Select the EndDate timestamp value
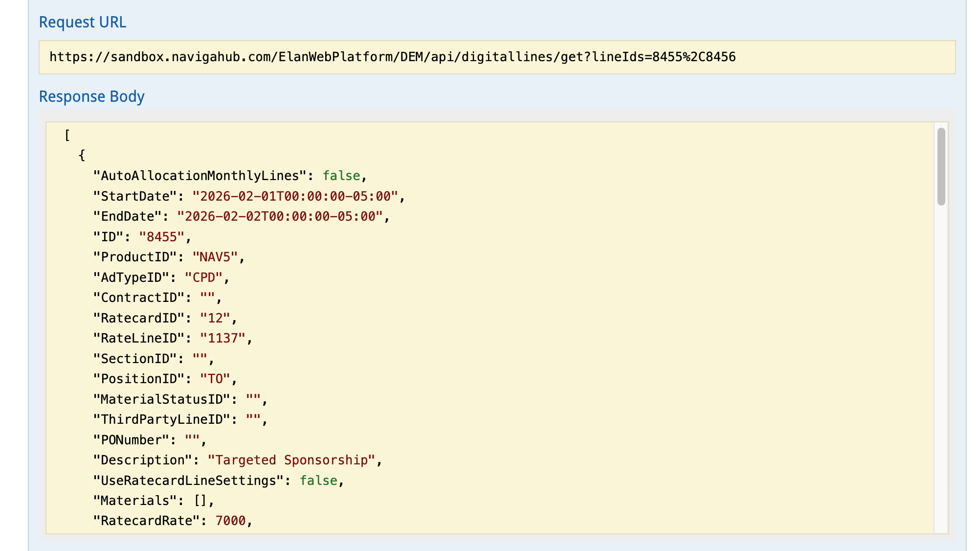Viewport: 980px width, 551px height. (x=279, y=217)
